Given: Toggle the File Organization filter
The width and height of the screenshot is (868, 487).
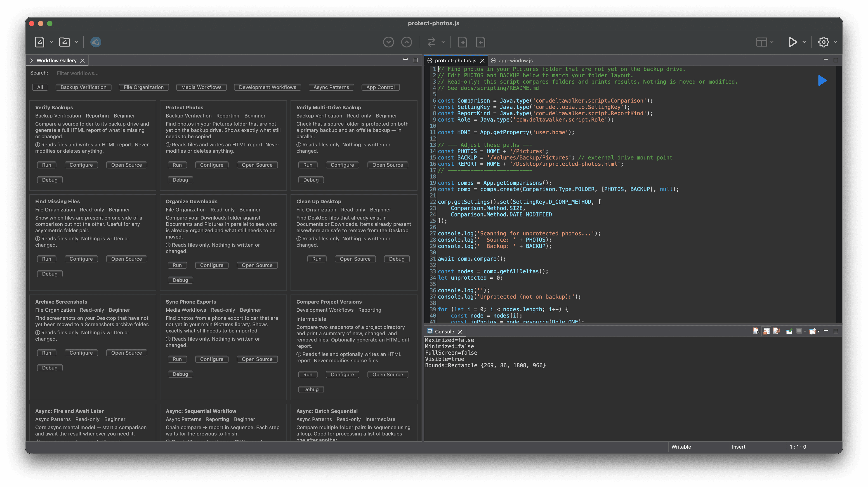Looking at the screenshot, I should coord(144,87).
